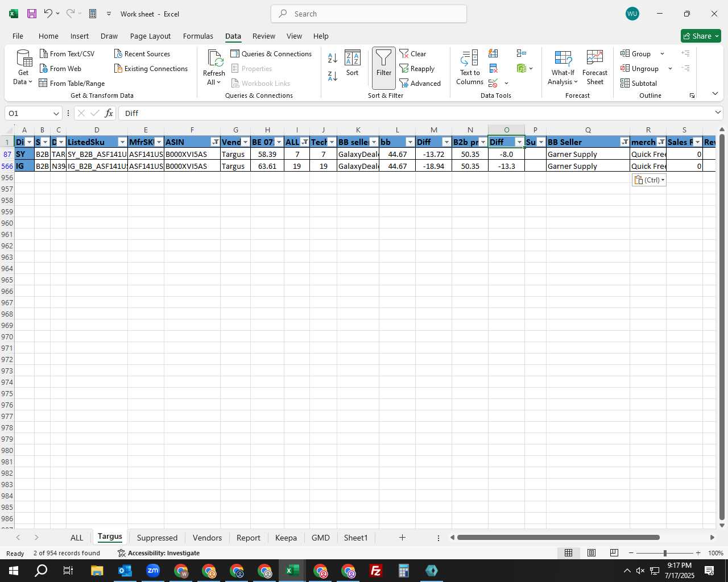Expand the Group dropdown arrow
The image size is (728, 582).
(x=662, y=53)
